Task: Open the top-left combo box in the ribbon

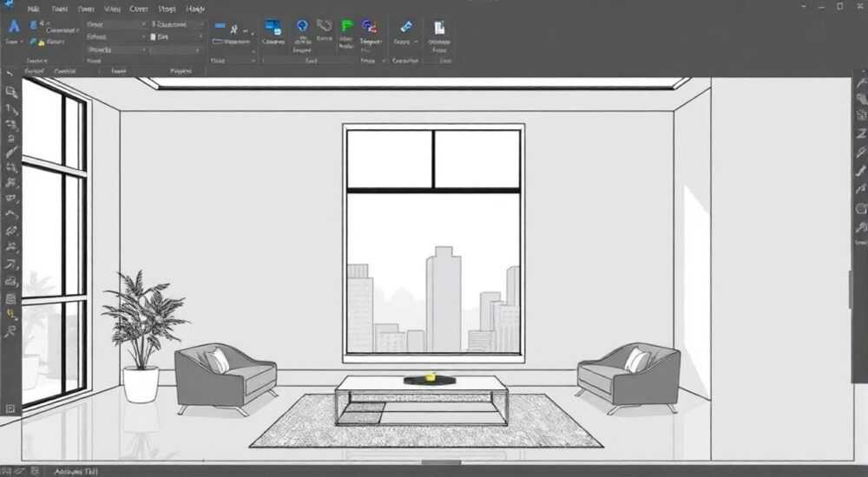Action: pyautogui.click(x=116, y=24)
